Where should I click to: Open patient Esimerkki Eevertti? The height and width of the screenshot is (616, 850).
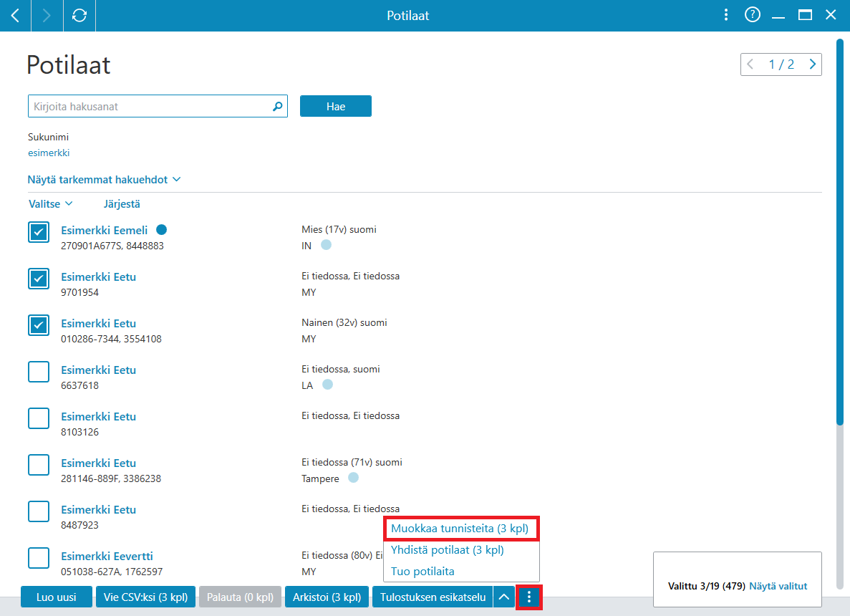tap(107, 557)
